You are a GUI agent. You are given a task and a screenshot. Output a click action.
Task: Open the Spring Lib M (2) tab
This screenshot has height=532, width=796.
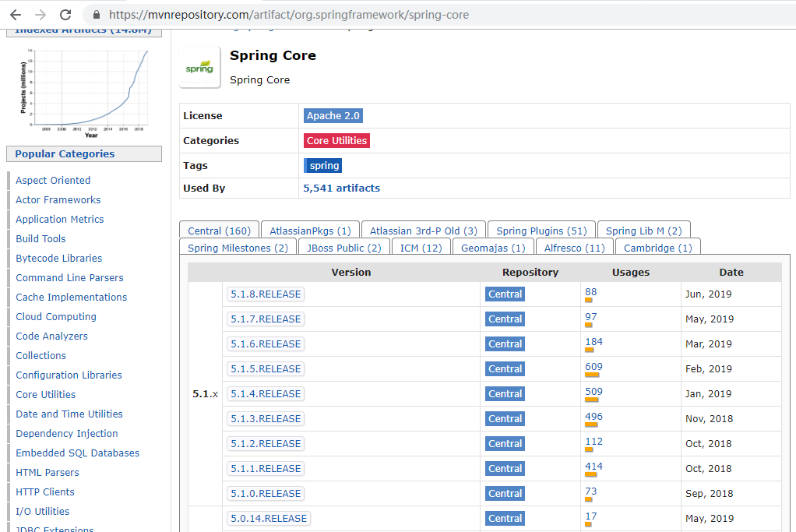click(x=643, y=231)
